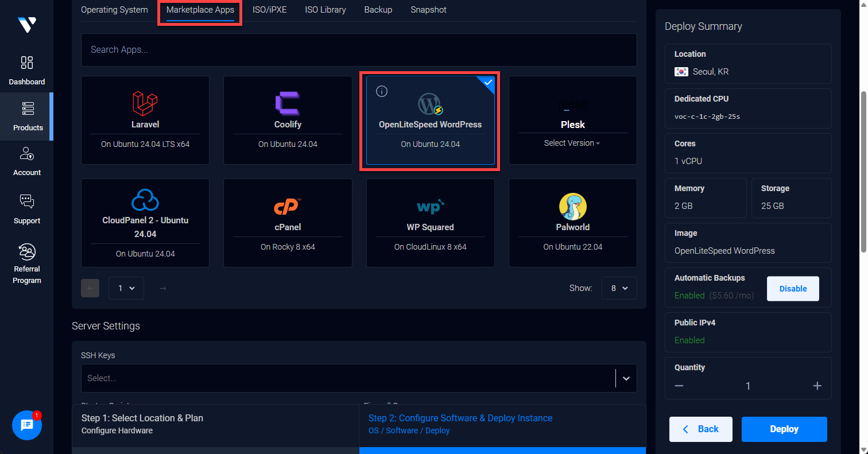This screenshot has height=454, width=868.
Task: Go to the next apps page
Action: pos(163,288)
